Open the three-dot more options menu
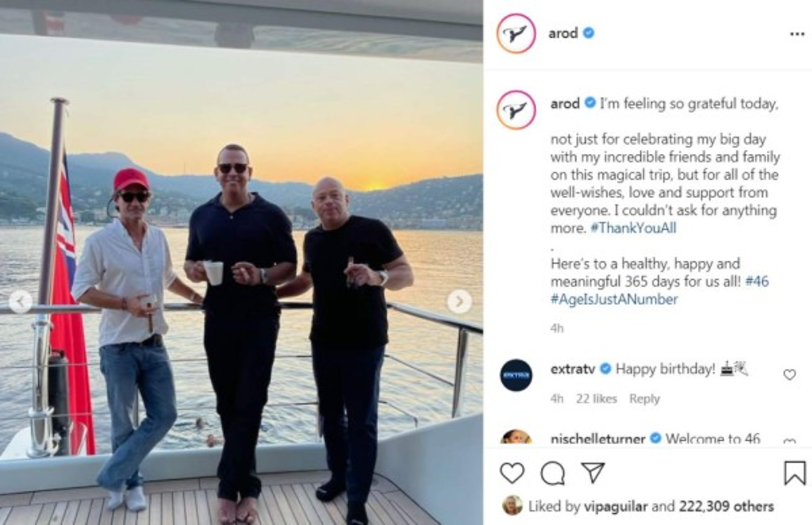Screen dimensions: 812x525 coord(797,34)
